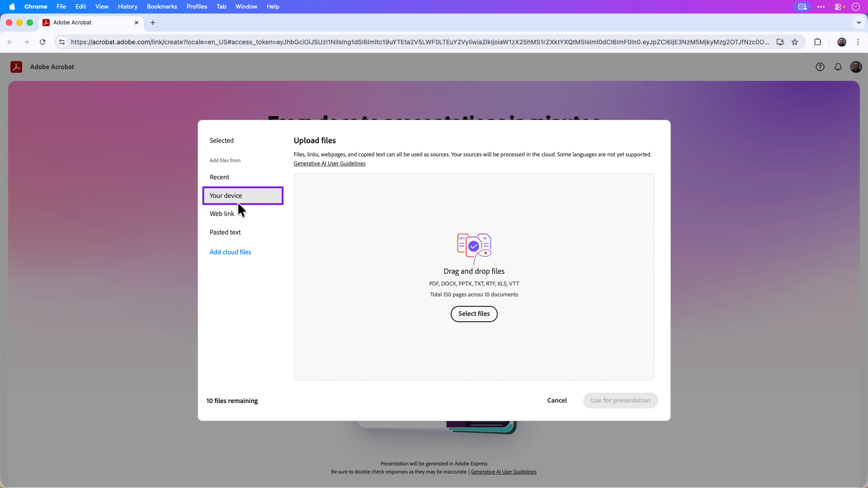Open the View menu
The image size is (868, 488).
click(x=102, y=7)
